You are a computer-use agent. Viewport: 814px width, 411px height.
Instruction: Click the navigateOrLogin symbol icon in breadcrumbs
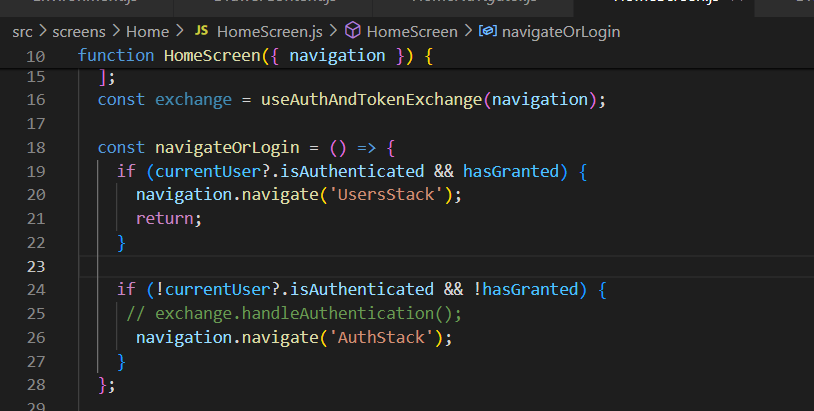(x=488, y=32)
